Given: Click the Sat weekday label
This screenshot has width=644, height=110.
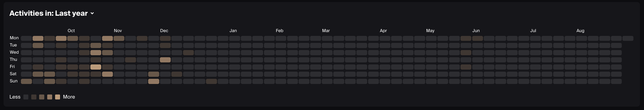Looking at the screenshot, I should click(13, 74).
